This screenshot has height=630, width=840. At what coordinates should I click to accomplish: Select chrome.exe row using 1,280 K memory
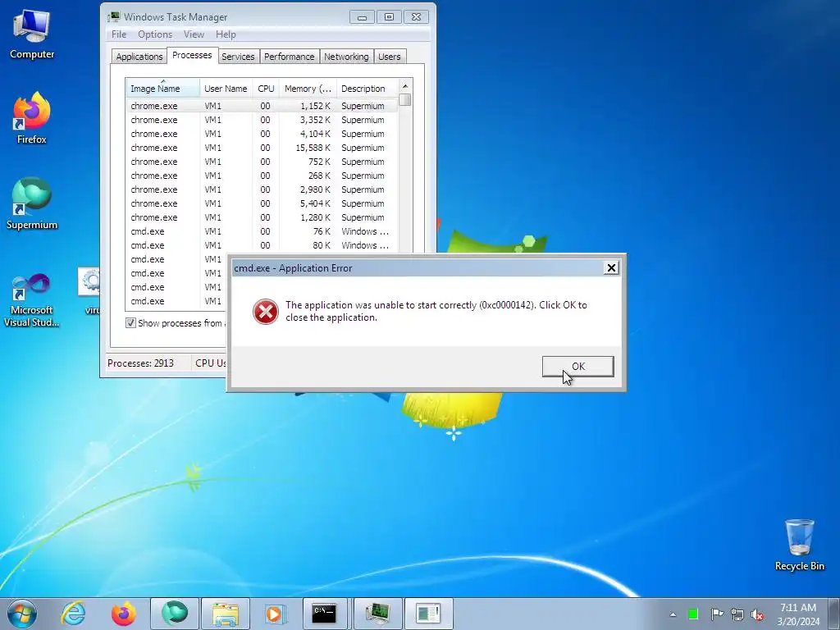(x=262, y=217)
